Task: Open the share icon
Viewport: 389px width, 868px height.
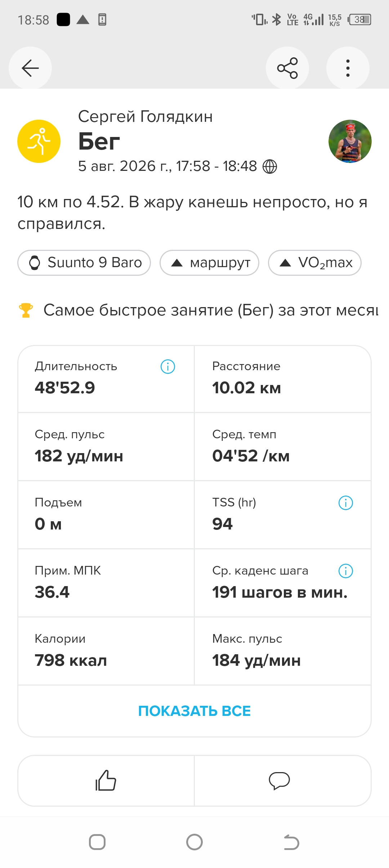Action: 287,68
